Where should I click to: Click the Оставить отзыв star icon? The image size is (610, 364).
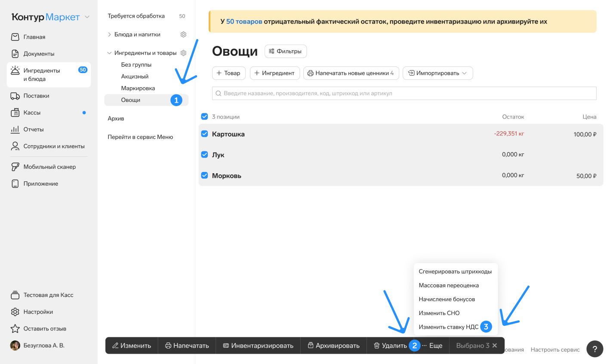coord(15,329)
